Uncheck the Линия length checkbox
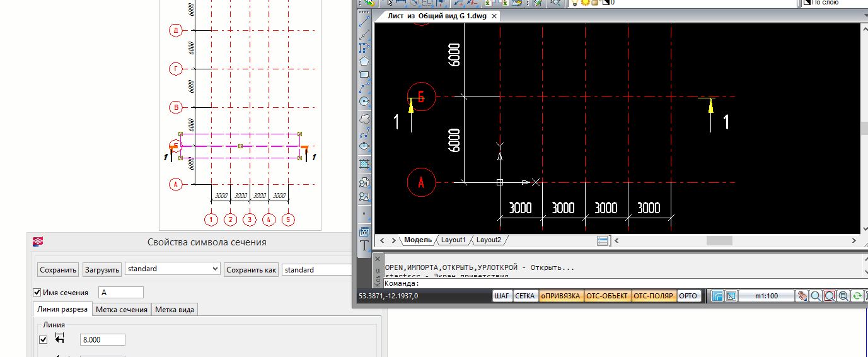This screenshot has height=357, width=868. tap(43, 339)
